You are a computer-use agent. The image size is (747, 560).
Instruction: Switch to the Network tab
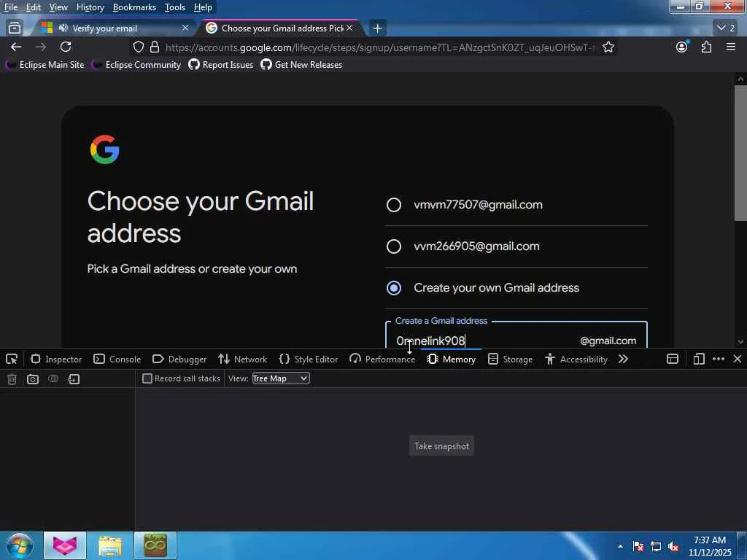pos(242,359)
